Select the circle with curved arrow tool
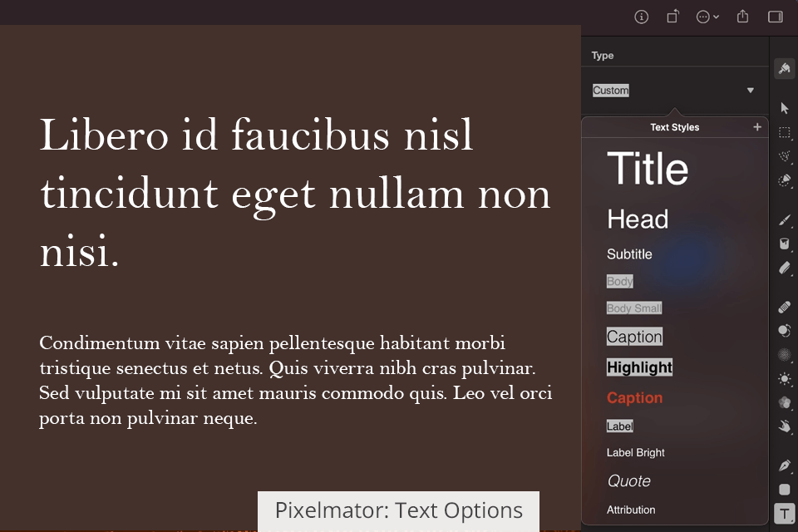Viewport: 798px width, 532px height. (x=784, y=331)
